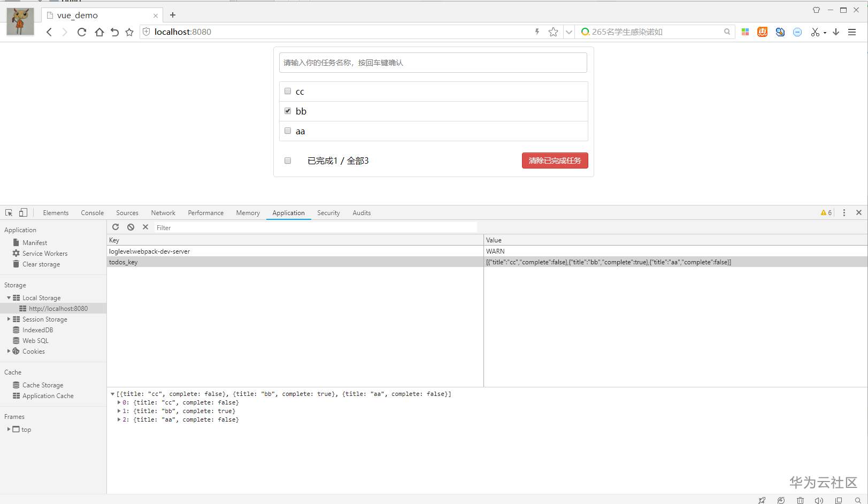This screenshot has height=504, width=868.
Task: Click the search magnifier icon in search box
Action: 727,32
